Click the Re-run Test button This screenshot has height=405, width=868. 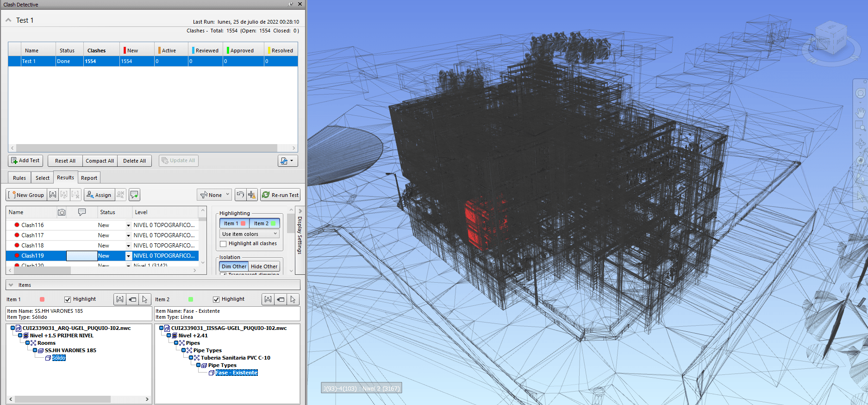tap(281, 195)
